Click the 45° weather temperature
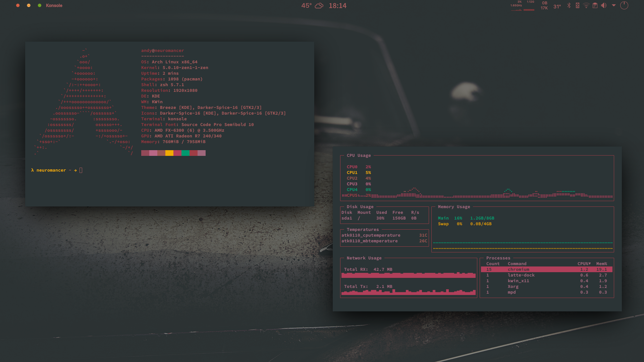Image resolution: width=644 pixels, height=362 pixels. click(x=307, y=6)
